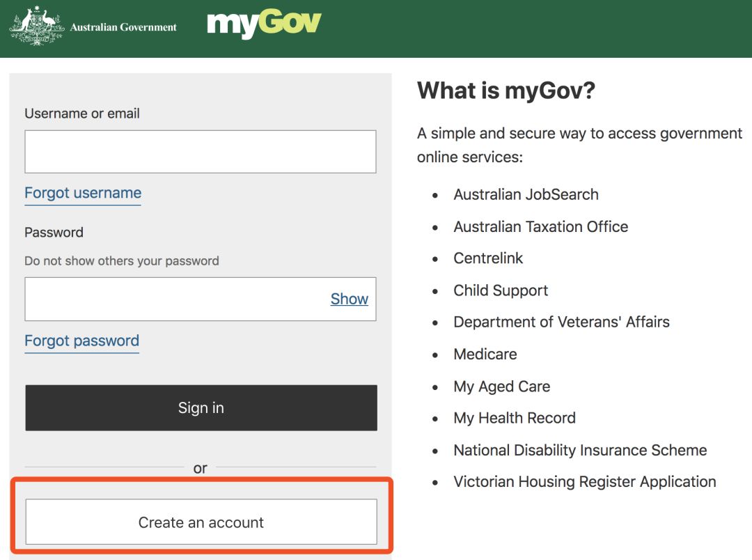The width and height of the screenshot is (752, 560).
Task: Select the My Aged Care list item
Action: tap(501, 386)
